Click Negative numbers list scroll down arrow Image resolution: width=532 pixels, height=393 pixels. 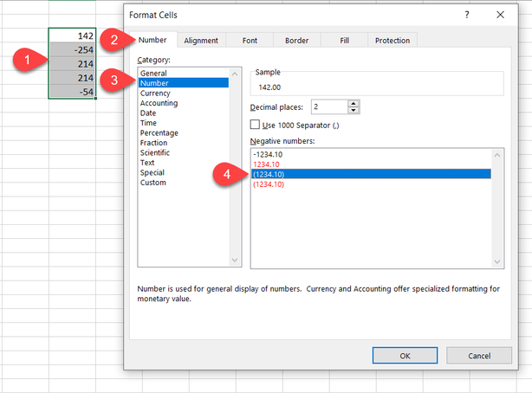[x=497, y=261]
